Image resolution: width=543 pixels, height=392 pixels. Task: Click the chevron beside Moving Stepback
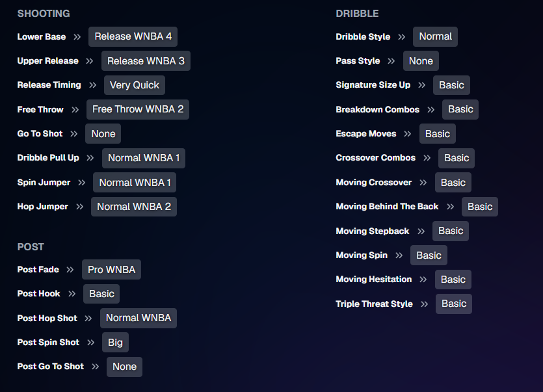pyautogui.click(x=421, y=231)
